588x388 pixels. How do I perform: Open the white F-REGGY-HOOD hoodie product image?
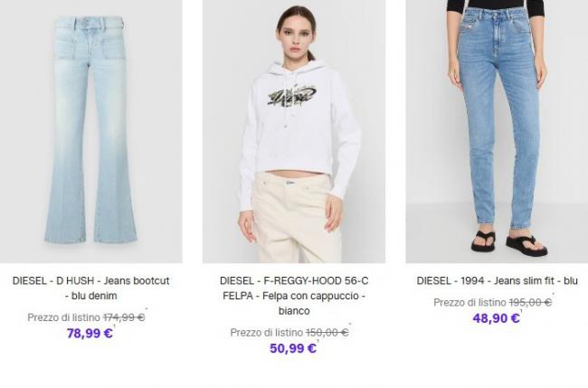click(x=294, y=131)
